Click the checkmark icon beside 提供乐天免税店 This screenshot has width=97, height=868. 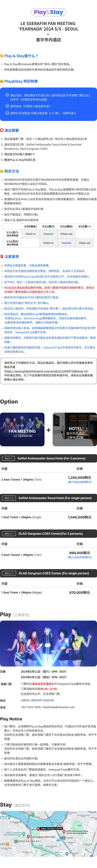[7, 113]
